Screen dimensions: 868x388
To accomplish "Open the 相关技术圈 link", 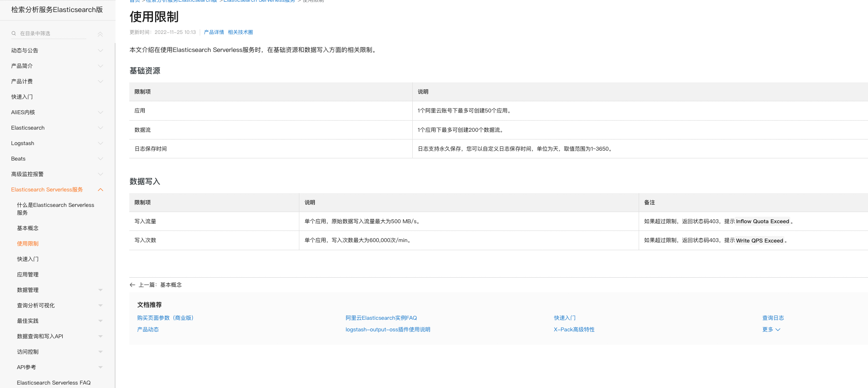I will click(241, 32).
